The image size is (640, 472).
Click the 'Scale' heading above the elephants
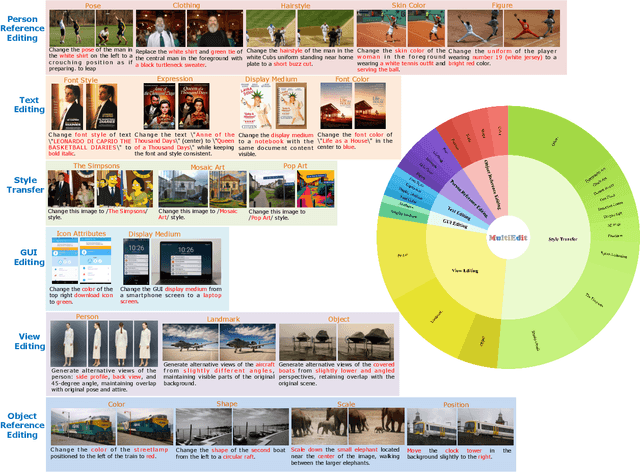pos(346,404)
